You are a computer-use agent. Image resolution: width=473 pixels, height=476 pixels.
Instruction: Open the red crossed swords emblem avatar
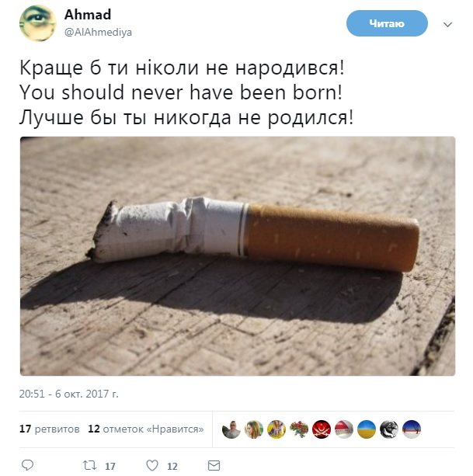(x=322, y=429)
